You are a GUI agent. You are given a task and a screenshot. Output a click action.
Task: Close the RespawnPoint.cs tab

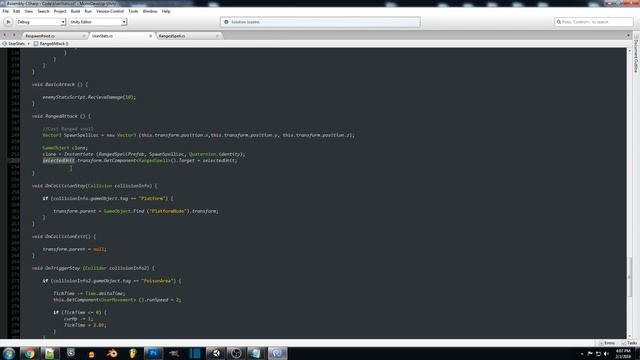[84, 36]
